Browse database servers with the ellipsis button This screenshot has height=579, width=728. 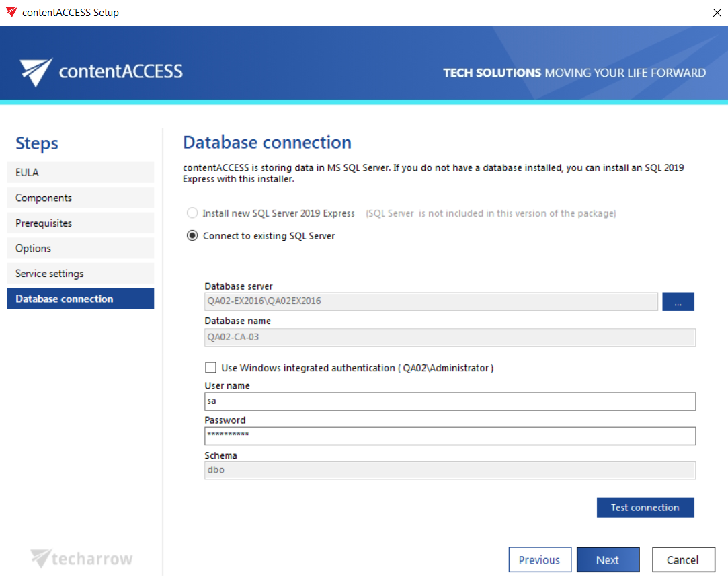coord(678,301)
